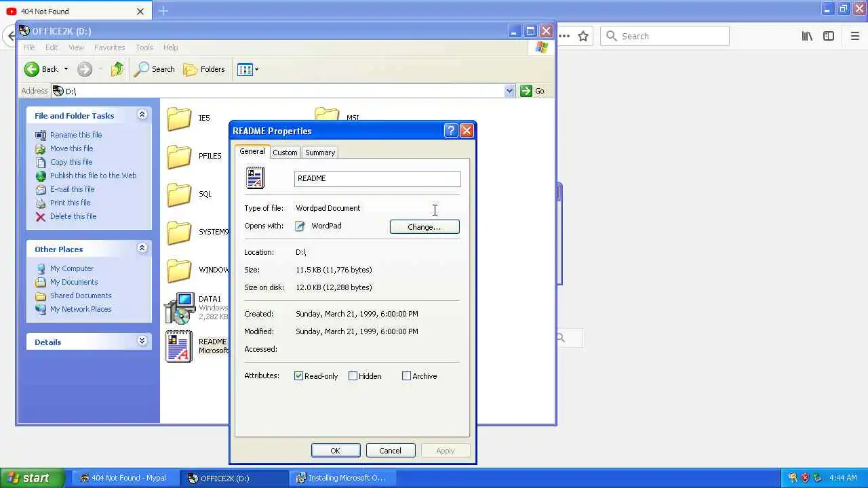Open a new browser tab with plus
868x488 pixels.
pyautogui.click(x=163, y=11)
